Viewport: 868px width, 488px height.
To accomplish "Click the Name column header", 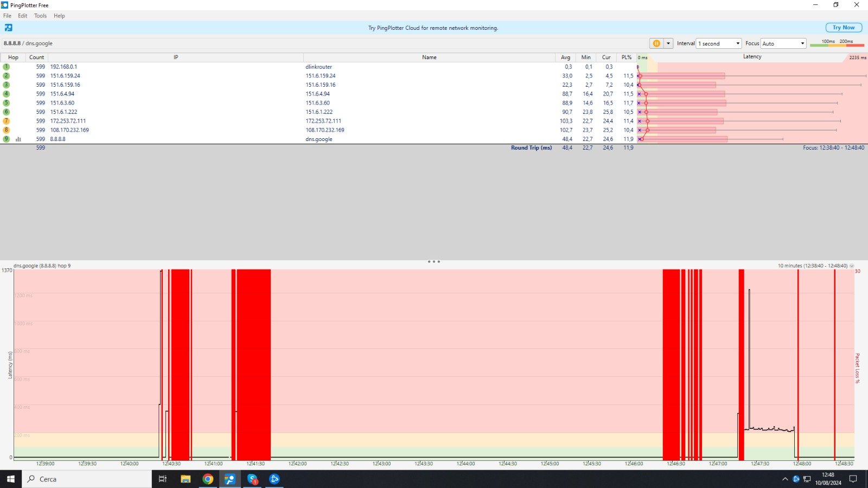I will [429, 57].
